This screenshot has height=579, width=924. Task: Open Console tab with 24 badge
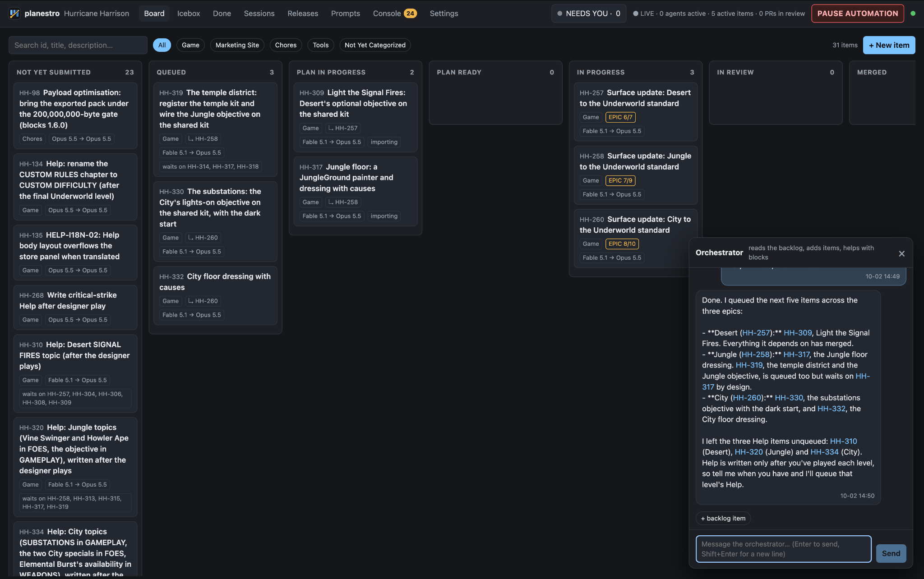(x=395, y=14)
